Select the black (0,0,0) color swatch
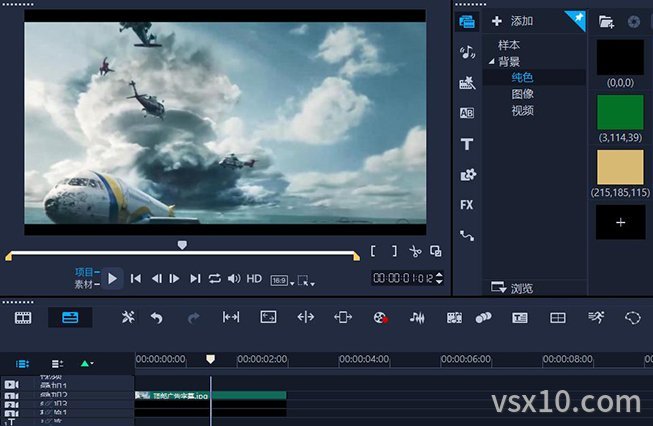This screenshot has height=426, width=653. coord(620,57)
